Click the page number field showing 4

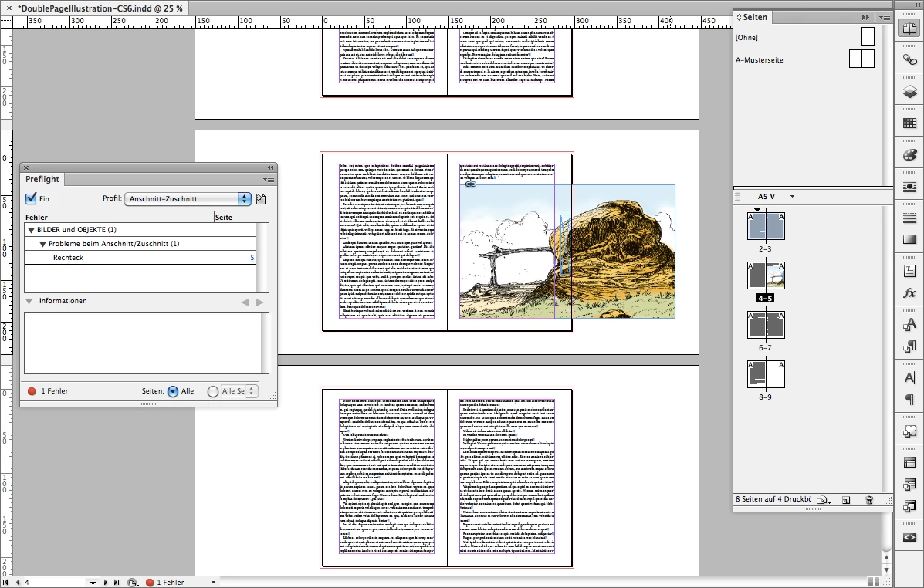coord(53,582)
